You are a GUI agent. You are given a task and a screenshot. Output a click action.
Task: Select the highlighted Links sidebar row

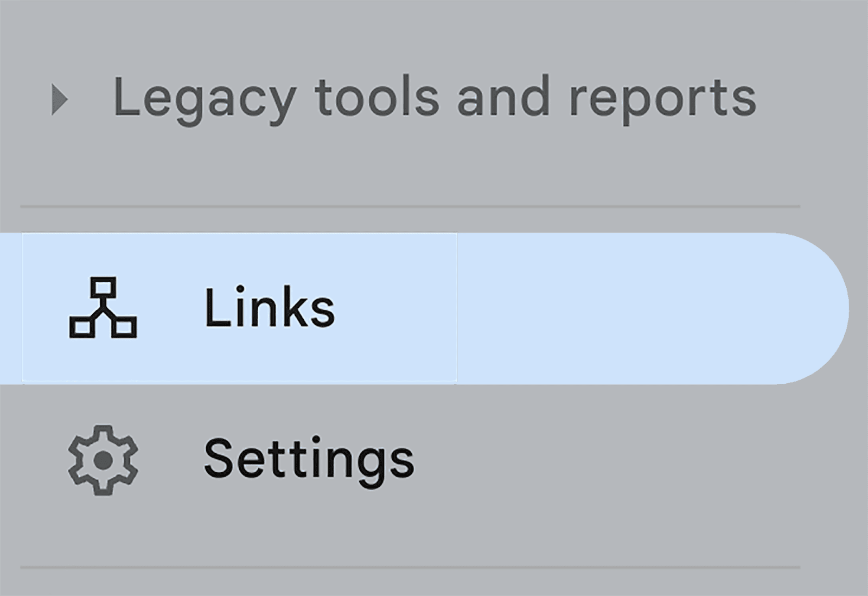point(423,308)
